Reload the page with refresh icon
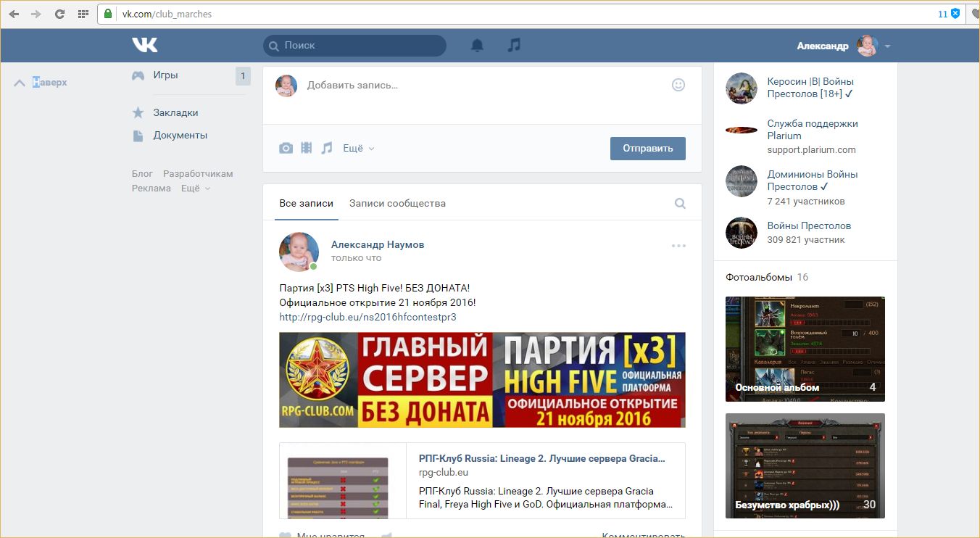 59,14
